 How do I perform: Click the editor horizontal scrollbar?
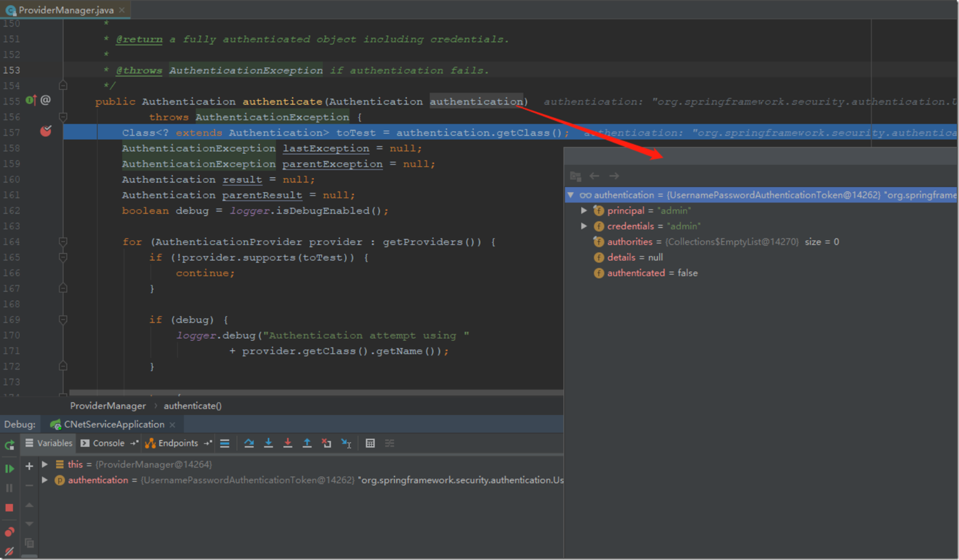[315, 393]
